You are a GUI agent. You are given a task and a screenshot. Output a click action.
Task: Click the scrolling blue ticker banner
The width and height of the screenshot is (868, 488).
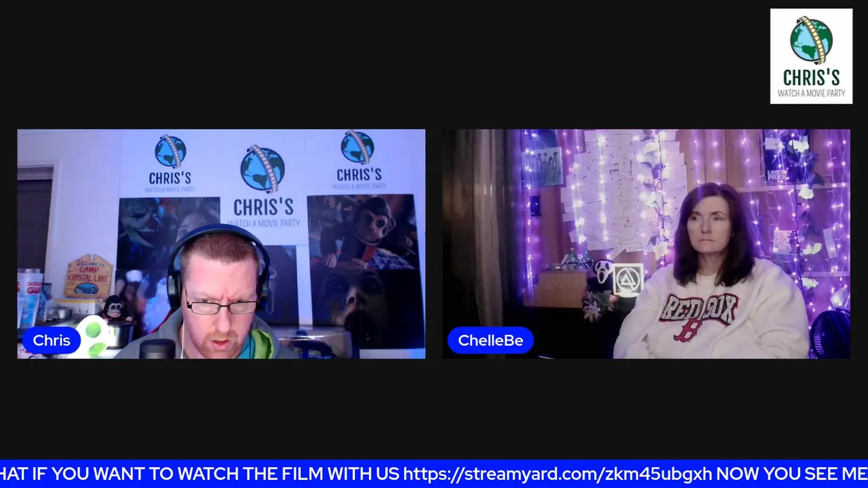point(434,474)
